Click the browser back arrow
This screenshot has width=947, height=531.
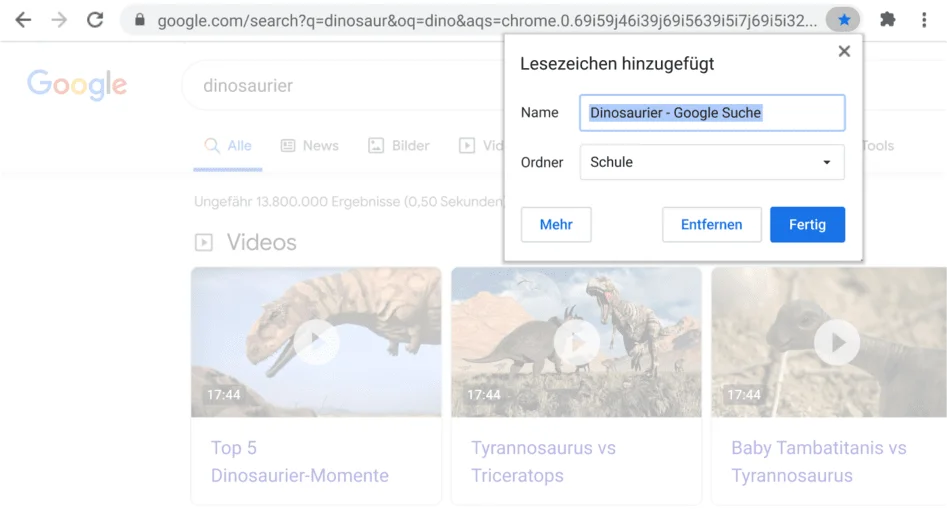pyautogui.click(x=23, y=20)
